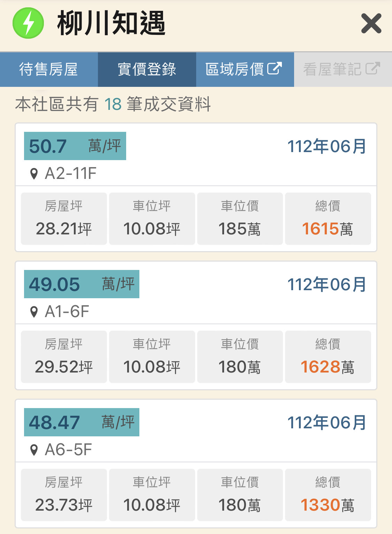Click the green lightning bolt icon
The height and width of the screenshot is (534, 392).
click(x=28, y=23)
